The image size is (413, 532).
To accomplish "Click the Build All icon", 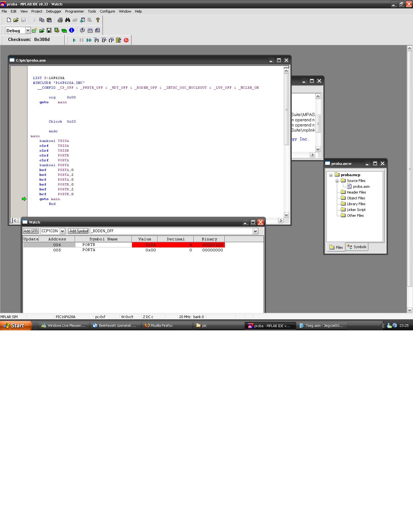I will [90, 30].
